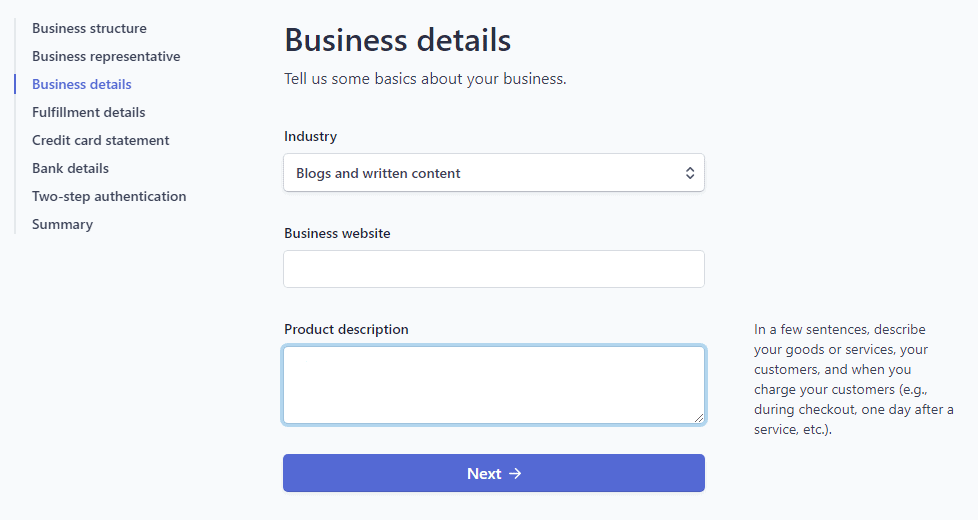Open the Business structure step
Image resolution: width=978 pixels, height=520 pixels.
[x=89, y=28]
